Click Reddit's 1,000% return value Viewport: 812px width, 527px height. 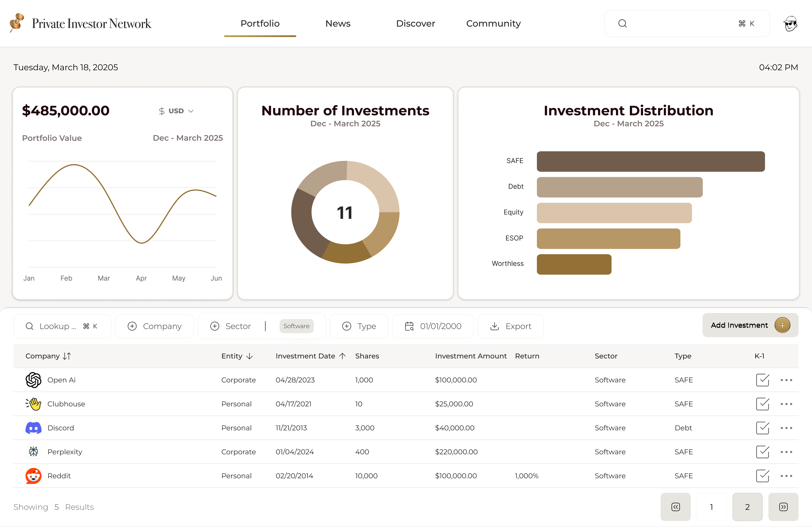527,476
